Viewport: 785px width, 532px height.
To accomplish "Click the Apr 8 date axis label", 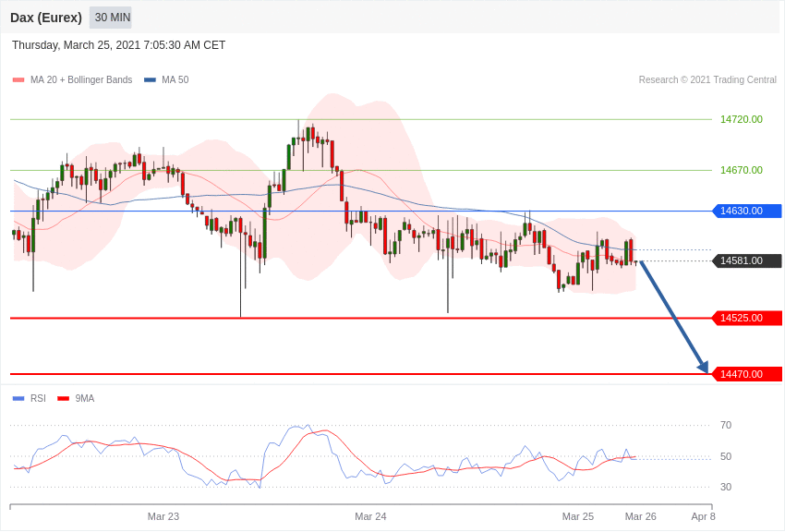I will (x=703, y=516).
